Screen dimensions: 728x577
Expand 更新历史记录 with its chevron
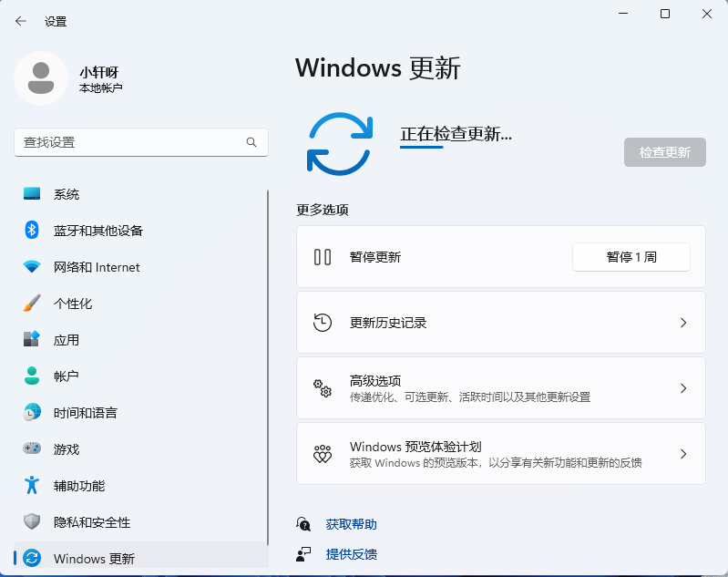pyautogui.click(x=683, y=323)
